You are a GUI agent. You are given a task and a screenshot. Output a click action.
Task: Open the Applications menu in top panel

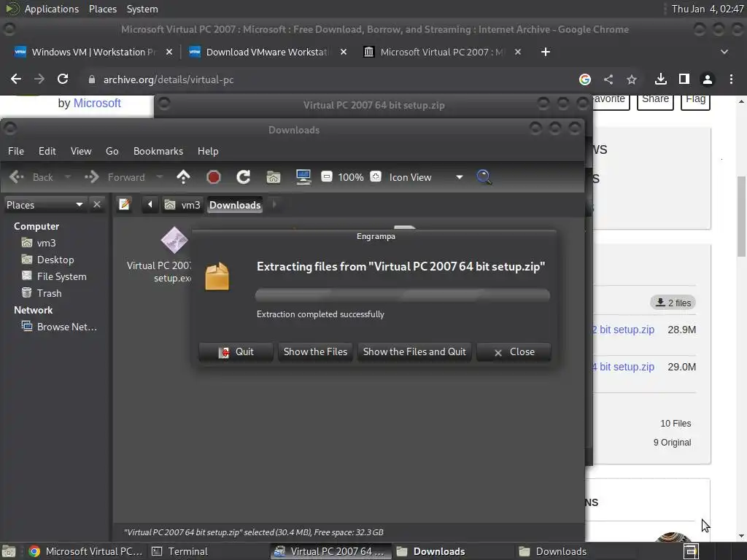point(52,9)
